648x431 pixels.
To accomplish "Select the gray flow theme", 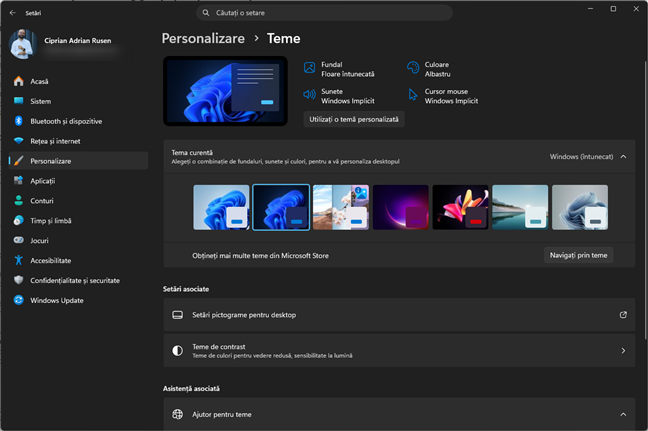I will [580, 207].
